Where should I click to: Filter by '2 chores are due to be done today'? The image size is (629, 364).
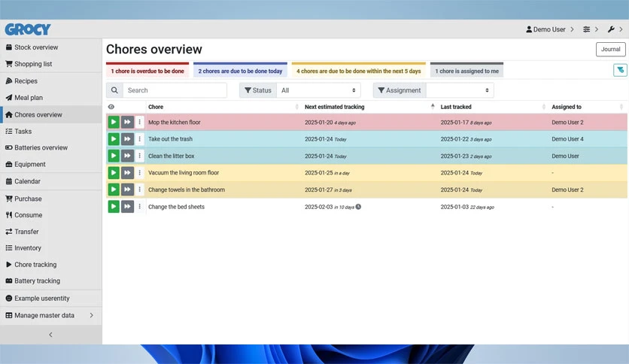coord(240,70)
